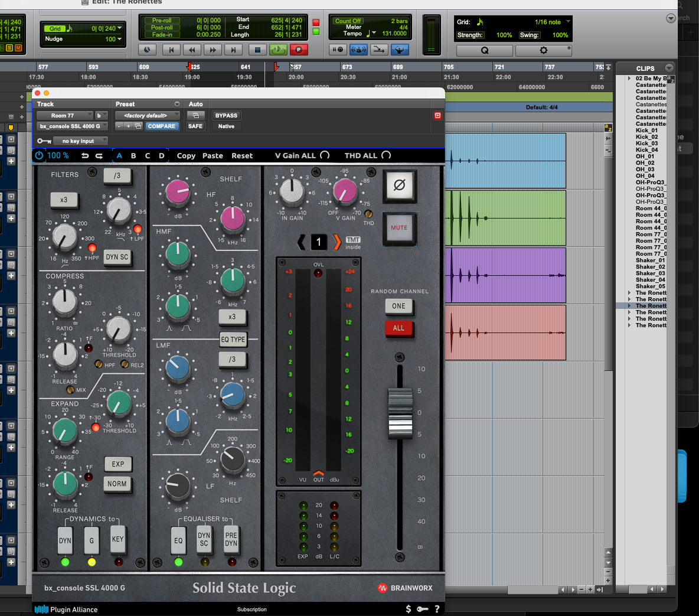Toggle the phase invert Ø button

pos(400,185)
